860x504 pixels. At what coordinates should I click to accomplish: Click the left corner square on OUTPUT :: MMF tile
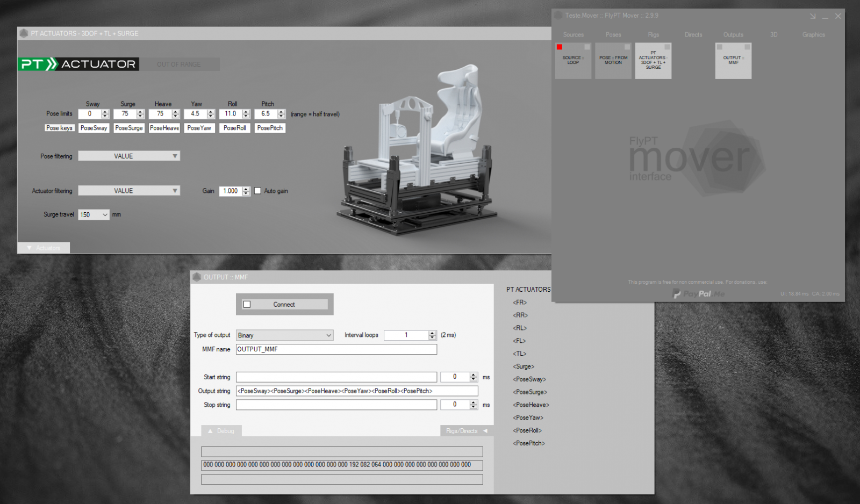720,47
